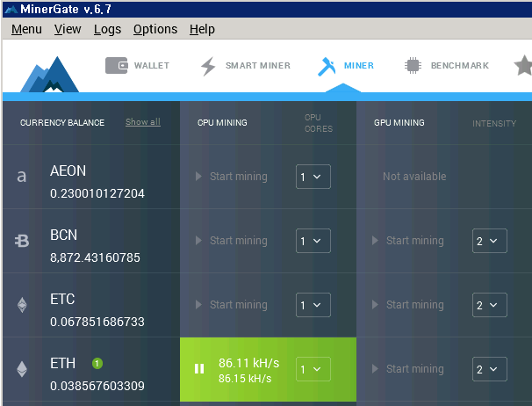The image size is (532, 406).
Task: Click the ETC currency name
Action: point(62,300)
